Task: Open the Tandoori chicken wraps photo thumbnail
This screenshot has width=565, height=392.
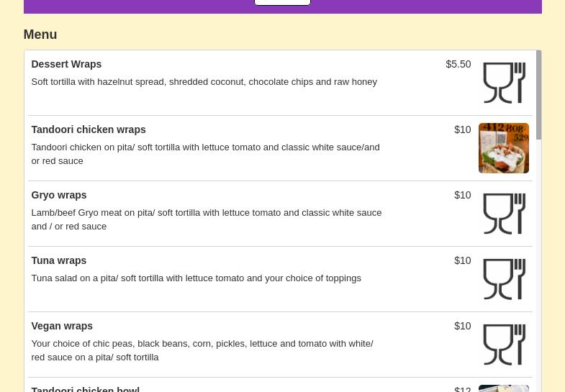Action: 503,148
